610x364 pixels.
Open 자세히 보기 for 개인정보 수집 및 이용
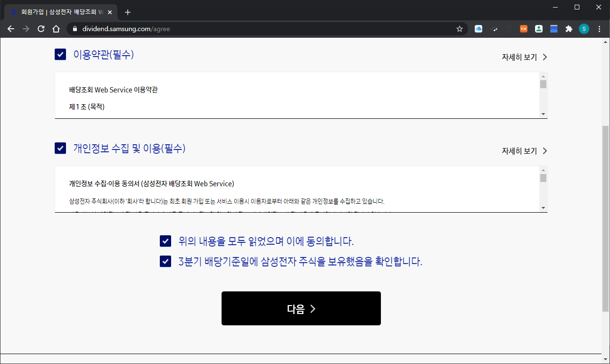(524, 151)
